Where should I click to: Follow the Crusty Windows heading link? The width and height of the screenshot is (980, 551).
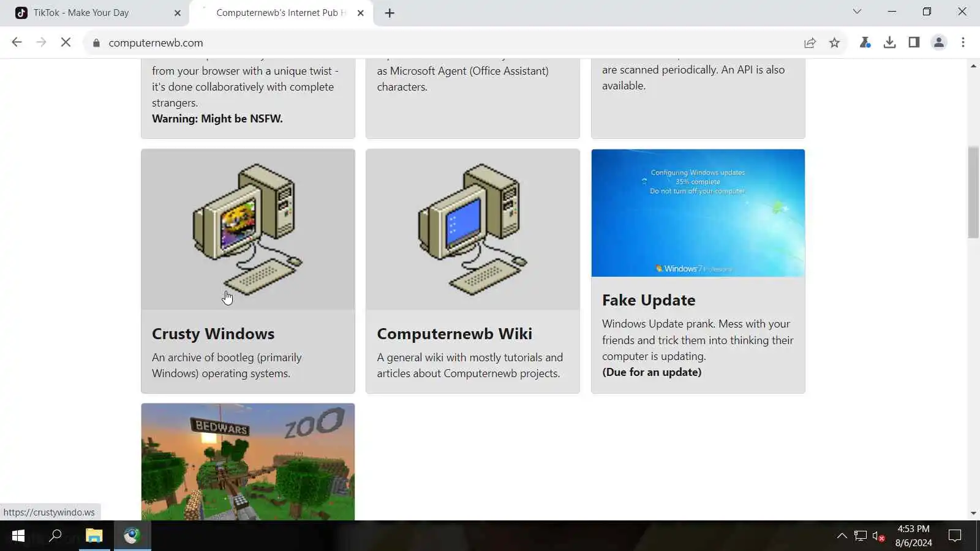pos(213,334)
